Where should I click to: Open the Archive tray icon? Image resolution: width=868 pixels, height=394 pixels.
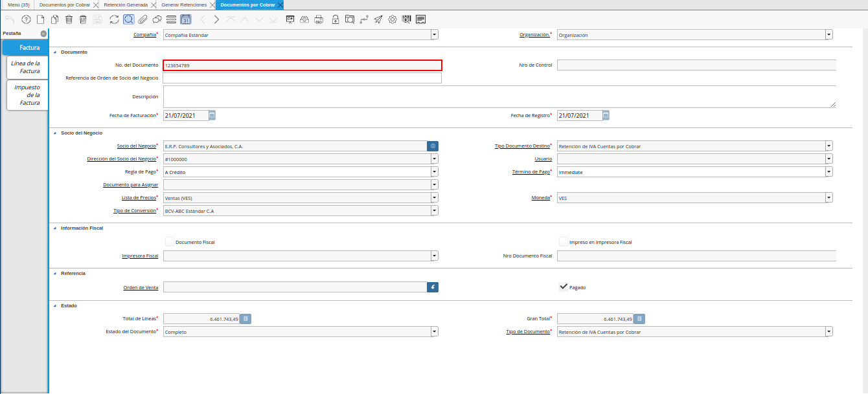(304, 19)
